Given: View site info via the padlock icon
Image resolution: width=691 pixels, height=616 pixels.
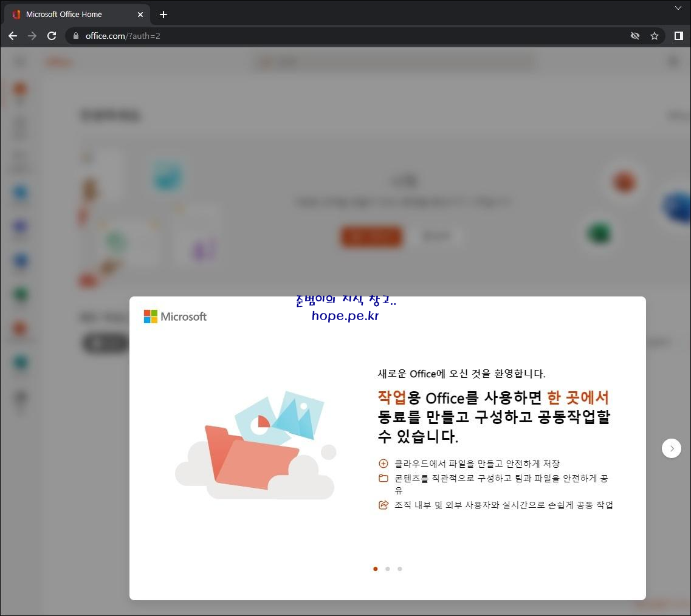Looking at the screenshot, I should pos(76,36).
